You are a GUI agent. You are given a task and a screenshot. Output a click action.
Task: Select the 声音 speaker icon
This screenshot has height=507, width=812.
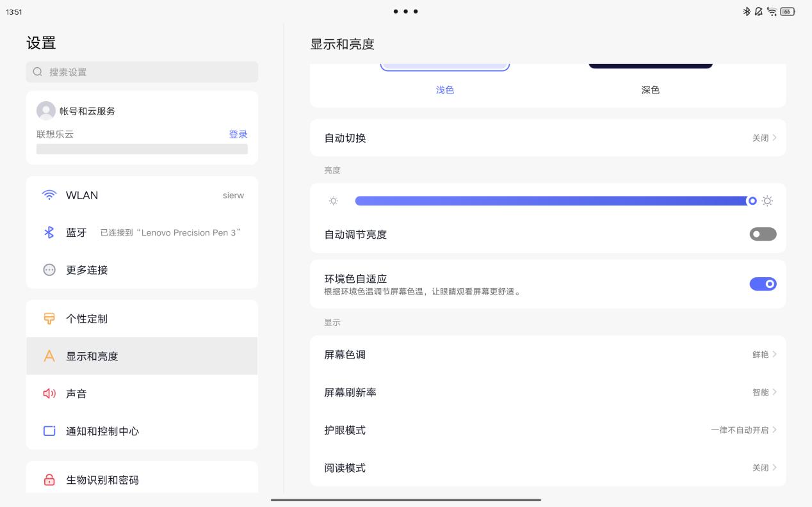(x=49, y=393)
